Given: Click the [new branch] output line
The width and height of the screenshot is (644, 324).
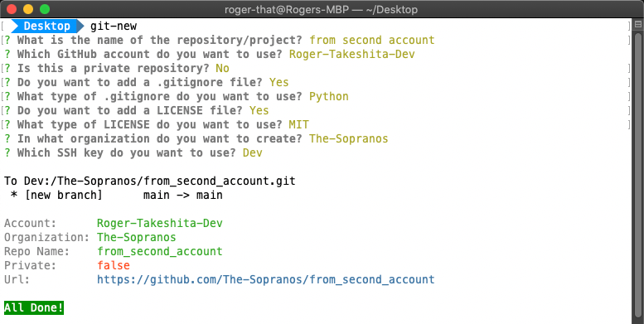Looking at the screenshot, I should [117, 195].
